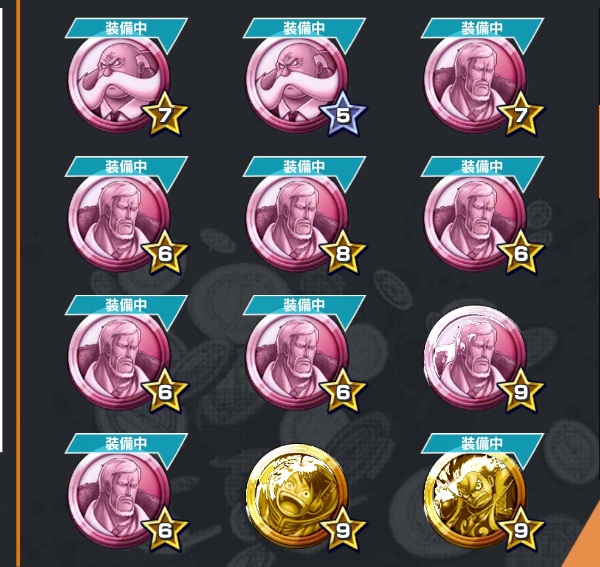
Task: Click 装備中 banner above the gold Gear Four medal
Action: tap(482, 444)
